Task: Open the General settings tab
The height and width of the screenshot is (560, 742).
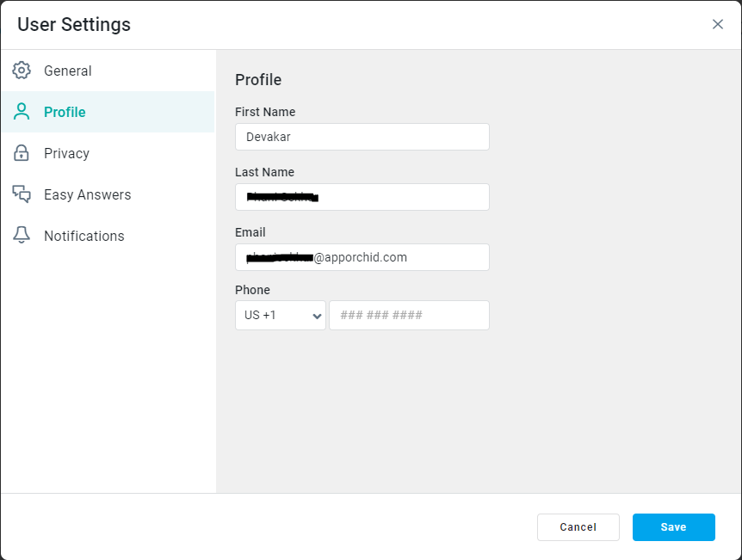Action: tap(68, 71)
